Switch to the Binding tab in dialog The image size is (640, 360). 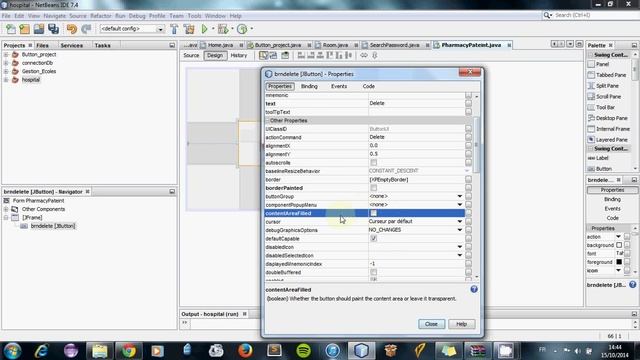pyautogui.click(x=309, y=86)
